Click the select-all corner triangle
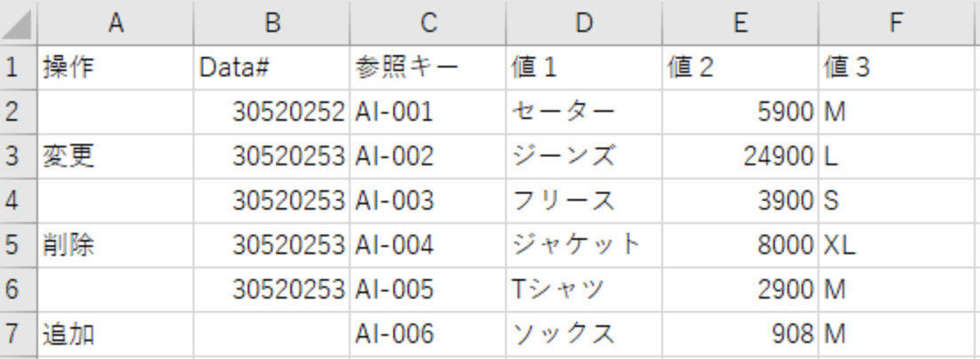The image size is (980, 359). tap(18, 25)
